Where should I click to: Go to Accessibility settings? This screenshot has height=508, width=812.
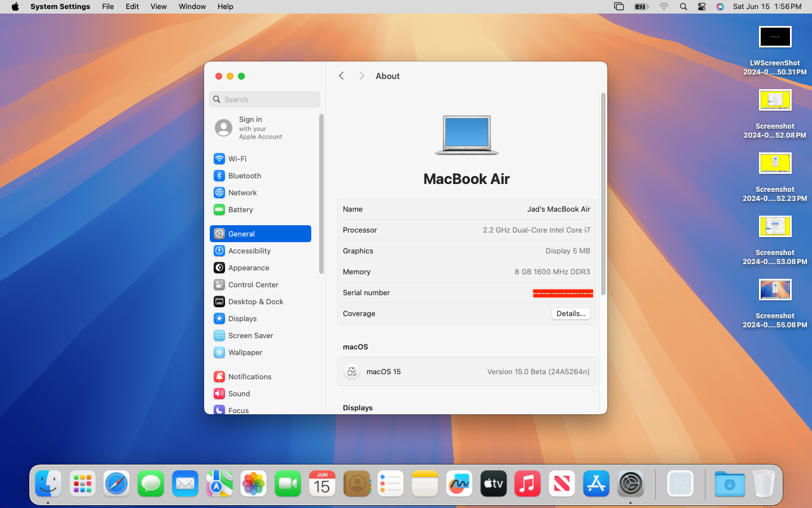[249, 251]
